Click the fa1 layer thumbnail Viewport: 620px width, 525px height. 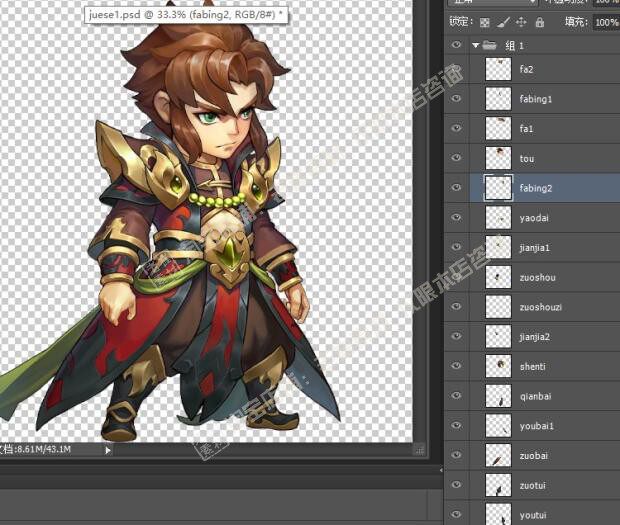[498, 128]
